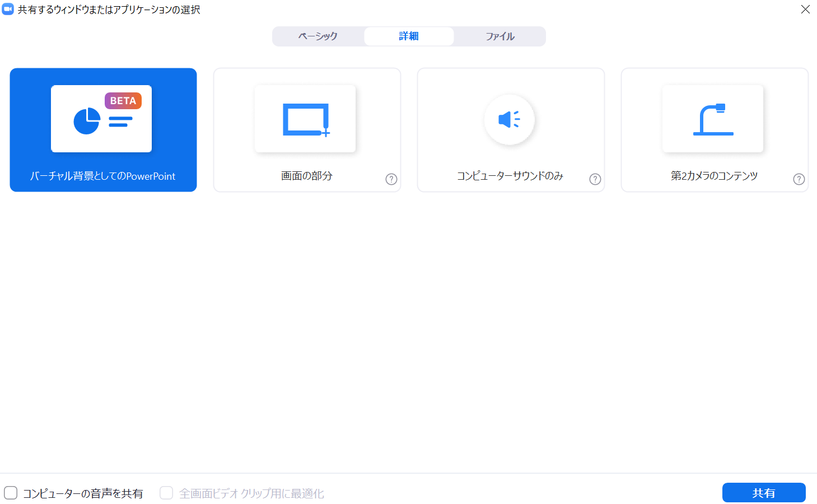Enable the コンピューターの音声を共有 checkbox
Viewport: 817px width, 504px height.
point(11,493)
